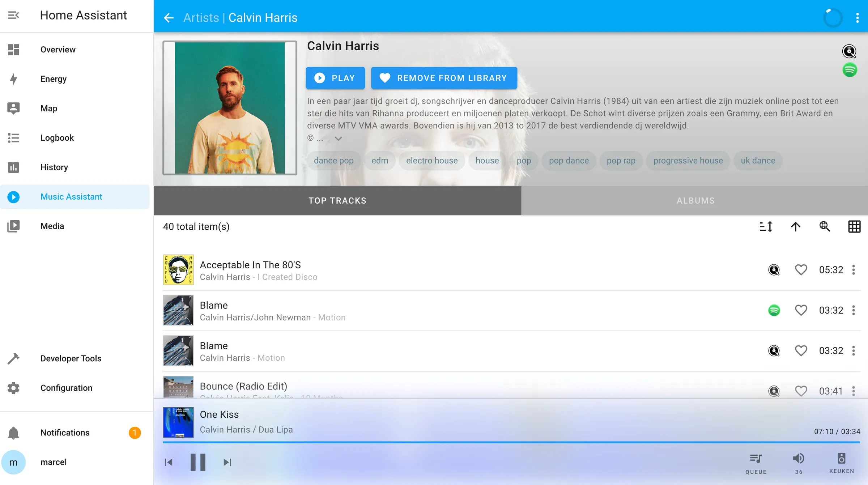Pause the currently playing One Kiss
Screen dimensions: 868x485
point(198,462)
